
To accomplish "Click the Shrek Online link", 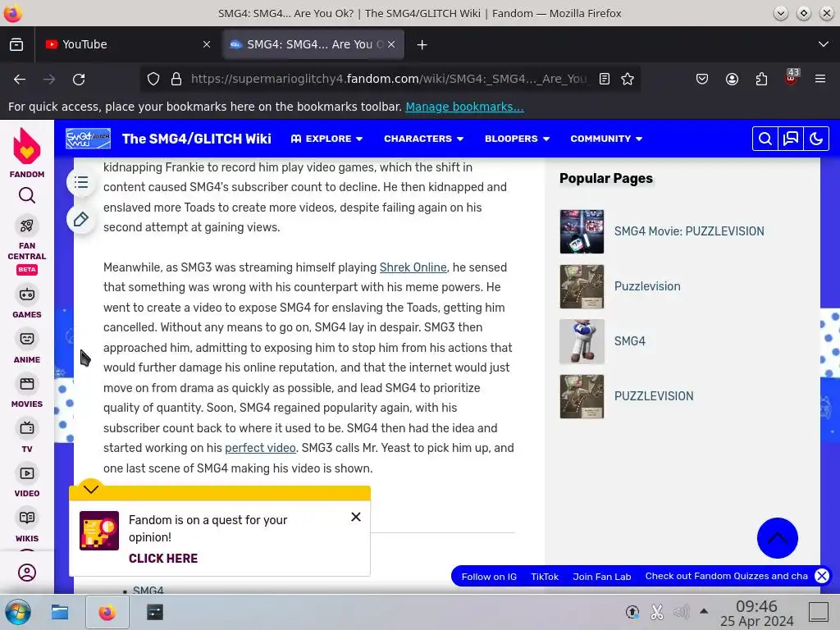I will coord(413,267).
